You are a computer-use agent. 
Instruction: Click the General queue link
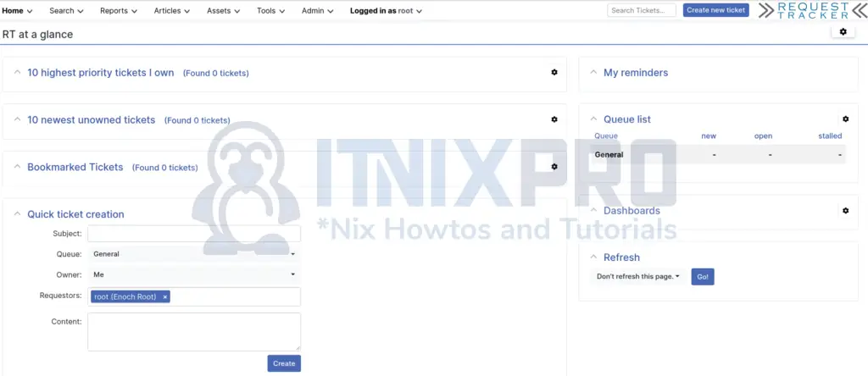[609, 155]
